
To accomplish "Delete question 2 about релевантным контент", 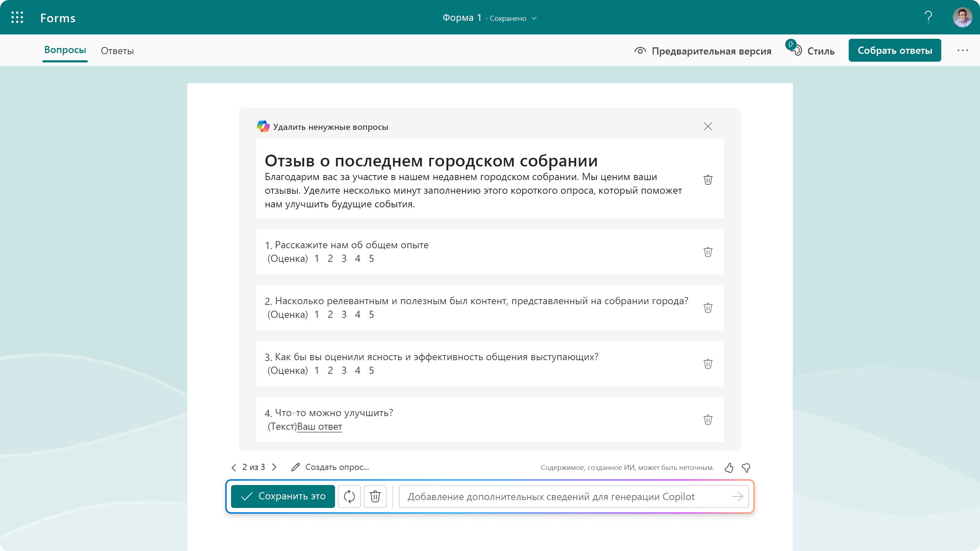I will point(708,307).
